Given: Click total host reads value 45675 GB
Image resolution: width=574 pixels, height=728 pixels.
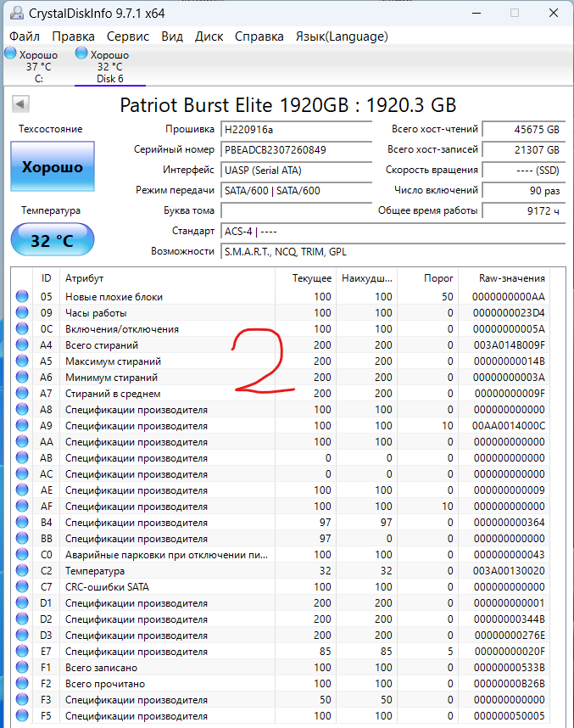Looking at the screenshot, I should (x=523, y=130).
